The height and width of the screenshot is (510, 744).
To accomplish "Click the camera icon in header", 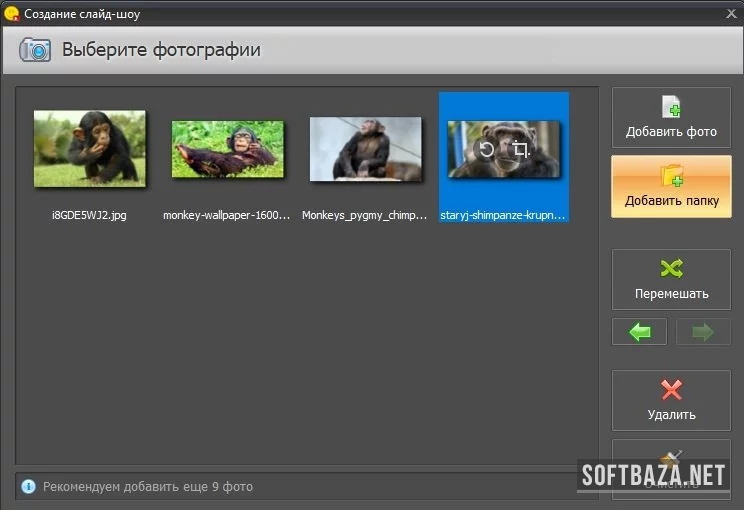I will pyautogui.click(x=35, y=50).
